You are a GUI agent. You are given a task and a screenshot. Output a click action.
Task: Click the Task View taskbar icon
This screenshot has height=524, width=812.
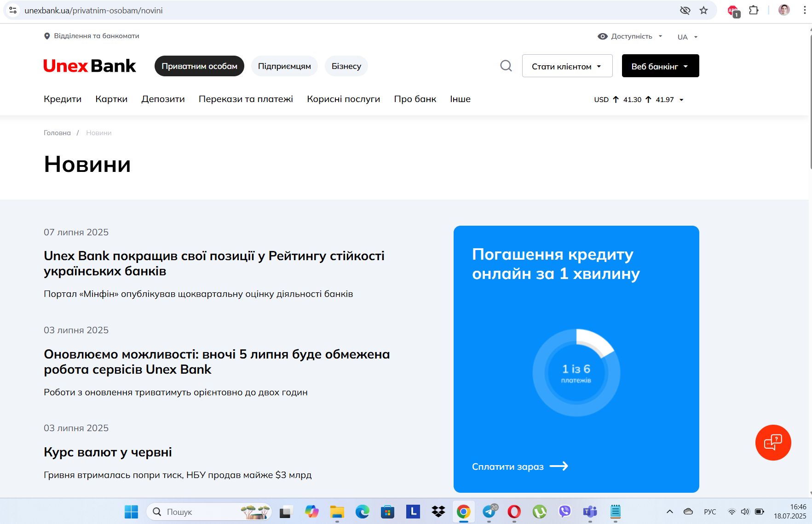pyautogui.click(x=286, y=512)
